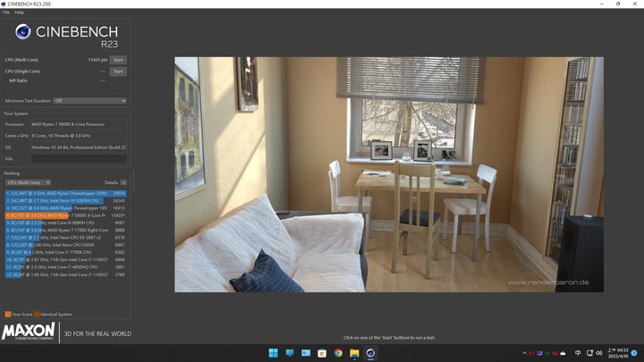
Task: Open Microsoft Store from the taskbar
Action: [x=322, y=353]
